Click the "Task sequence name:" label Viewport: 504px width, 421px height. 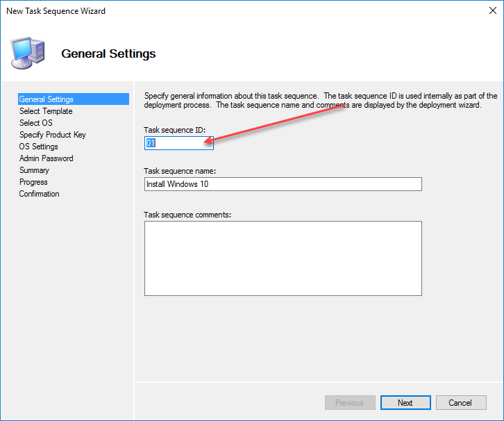[180, 171]
